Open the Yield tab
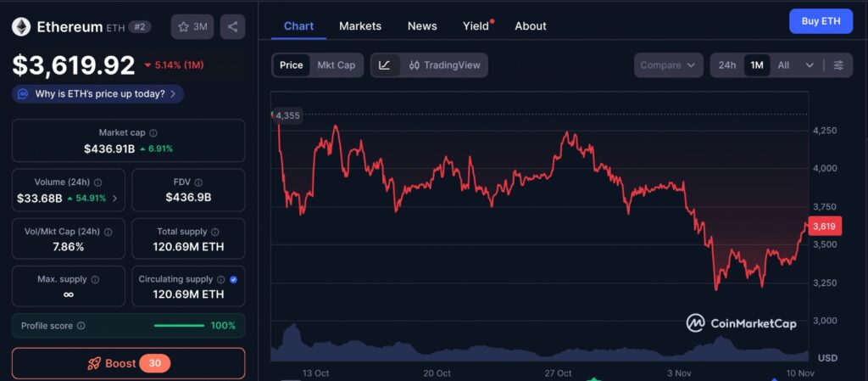 tap(476, 26)
